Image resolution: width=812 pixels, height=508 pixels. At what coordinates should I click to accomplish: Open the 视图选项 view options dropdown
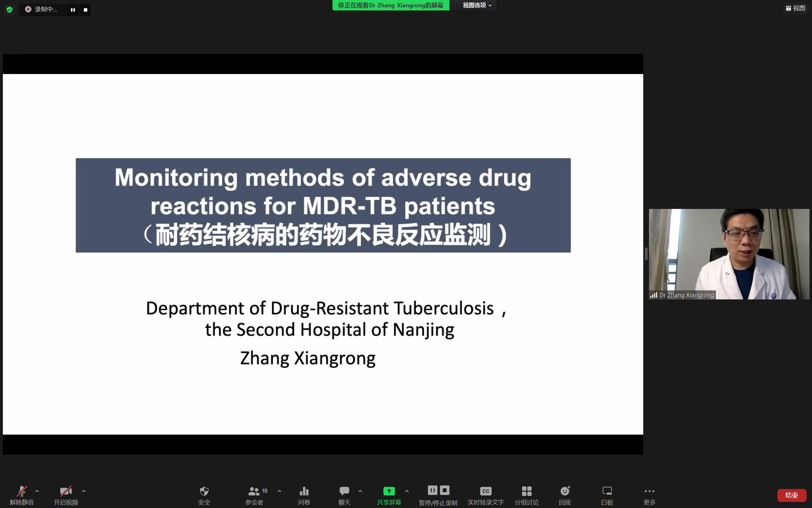click(x=477, y=5)
